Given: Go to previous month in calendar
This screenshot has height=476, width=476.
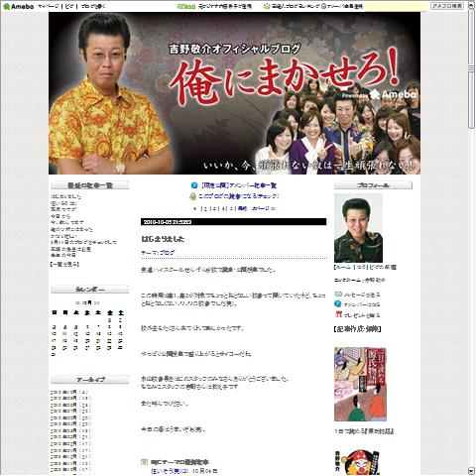Looking at the screenshot, I should (77, 302).
